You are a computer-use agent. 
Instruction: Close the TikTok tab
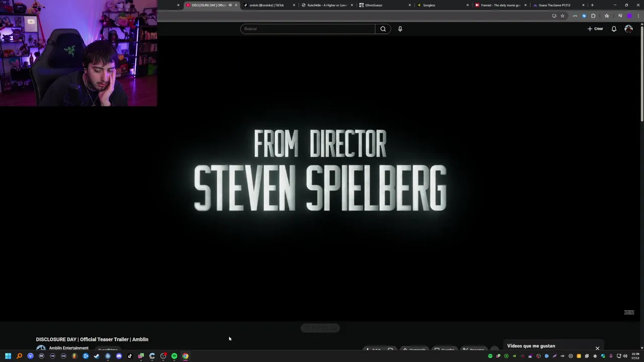[294, 5]
